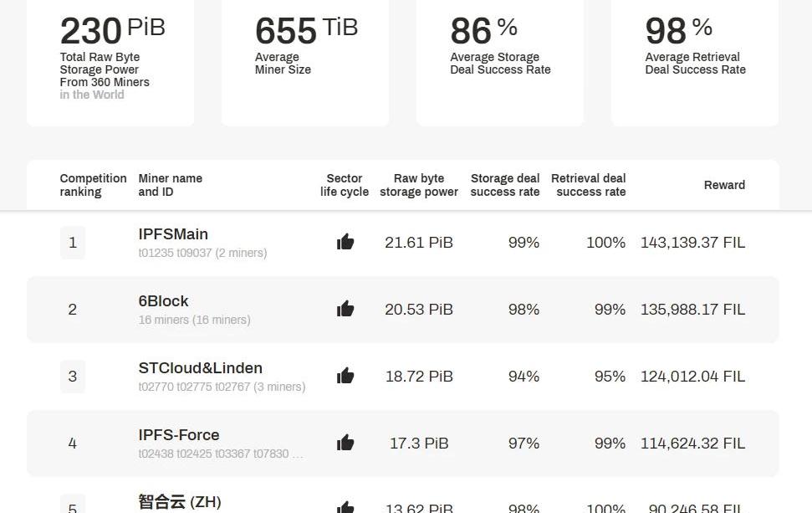The height and width of the screenshot is (513, 812).
Task: Click the IPFS-Force thumbs-up icon
Action: (345, 444)
